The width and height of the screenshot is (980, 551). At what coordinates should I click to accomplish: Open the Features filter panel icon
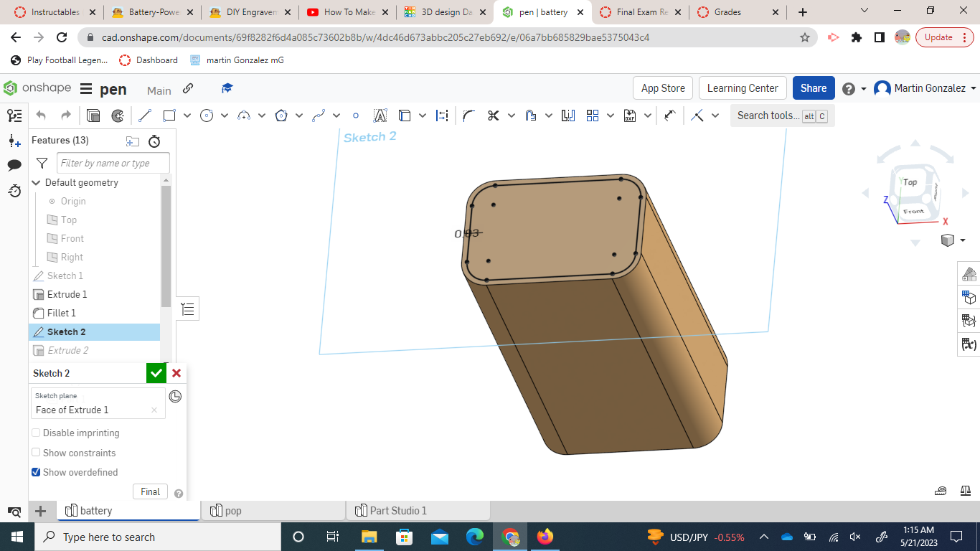click(41, 162)
